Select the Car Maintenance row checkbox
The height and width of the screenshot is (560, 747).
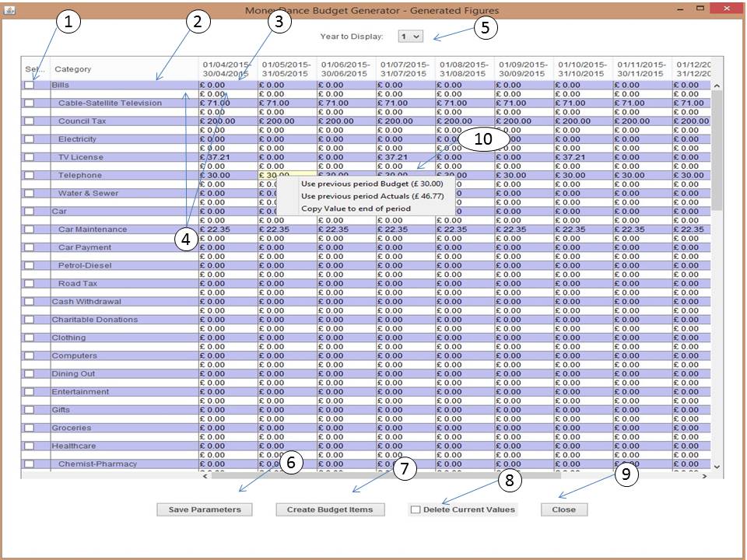pos(30,229)
